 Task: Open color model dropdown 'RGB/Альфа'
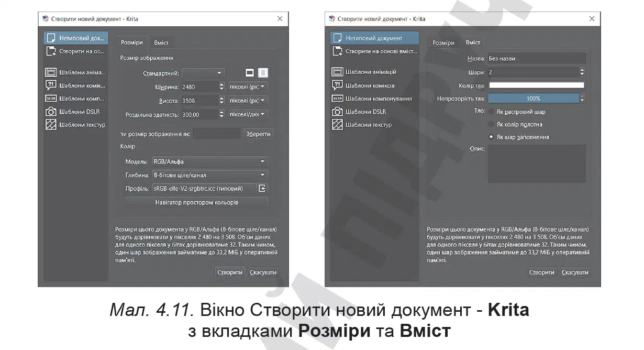pyautogui.click(x=210, y=161)
